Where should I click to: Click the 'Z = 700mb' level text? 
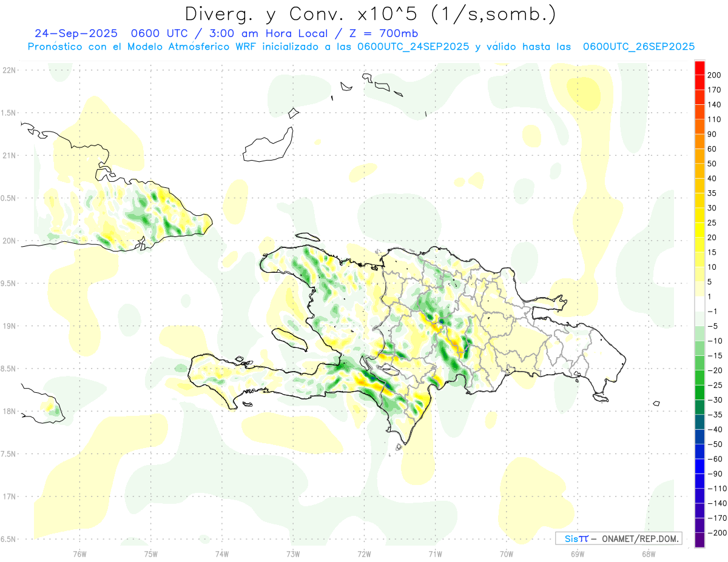[383, 34]
